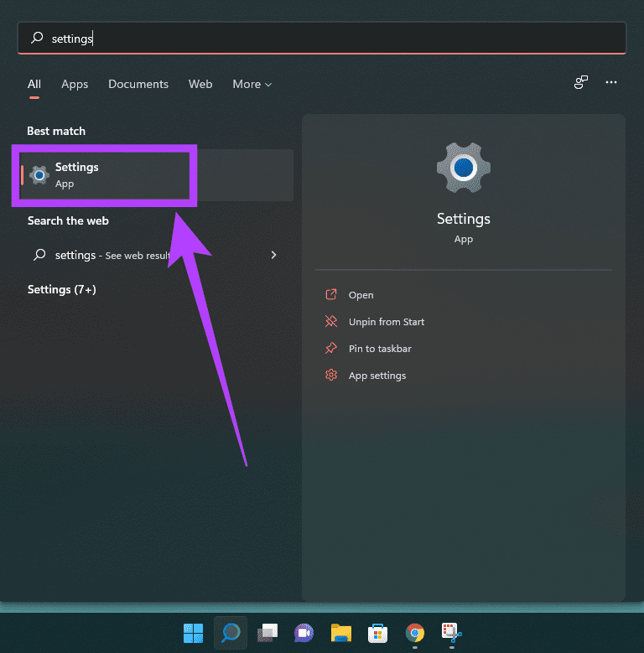Expand the More filter dropdown
The image size is (644, 653).
252,84
